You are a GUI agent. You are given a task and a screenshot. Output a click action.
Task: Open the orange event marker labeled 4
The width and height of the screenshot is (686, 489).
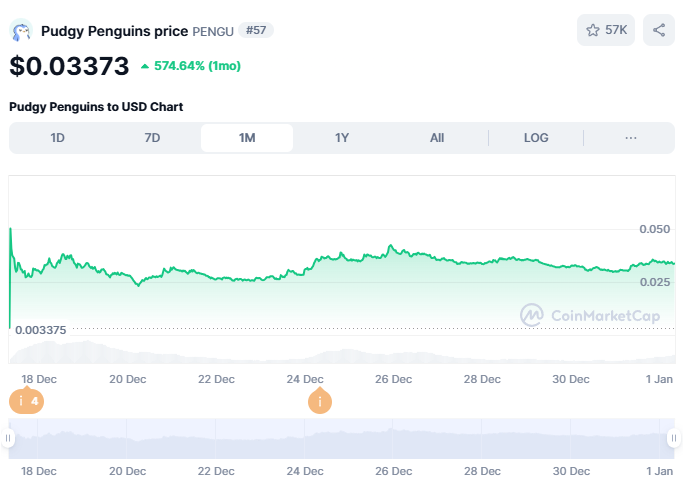[26, 401]
